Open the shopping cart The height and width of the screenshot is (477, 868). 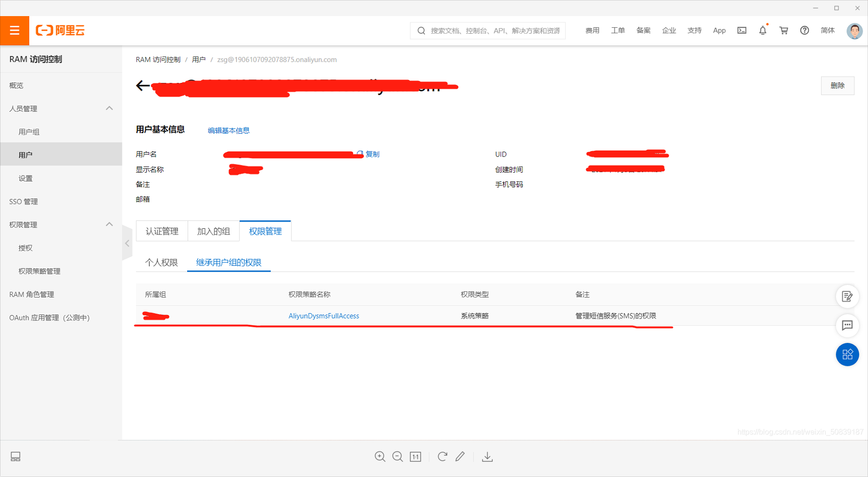784,30
